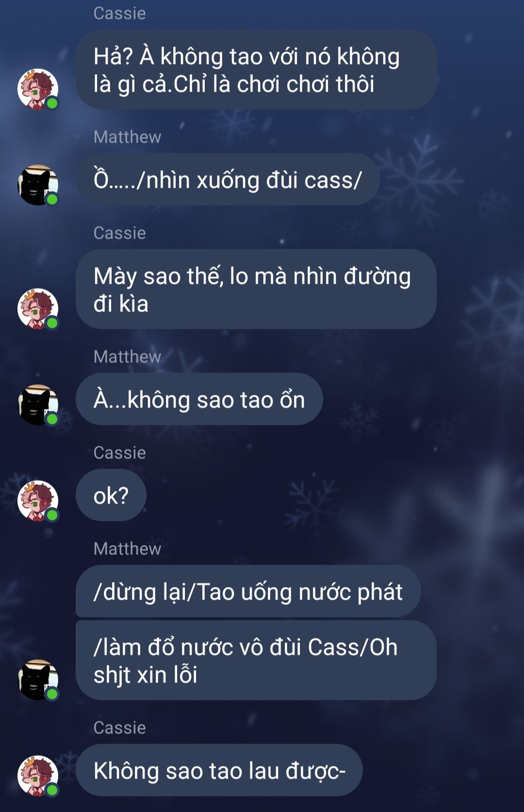Select message 'Ồ...../nhìn xuống đùi cass/'

pos(228,179)
